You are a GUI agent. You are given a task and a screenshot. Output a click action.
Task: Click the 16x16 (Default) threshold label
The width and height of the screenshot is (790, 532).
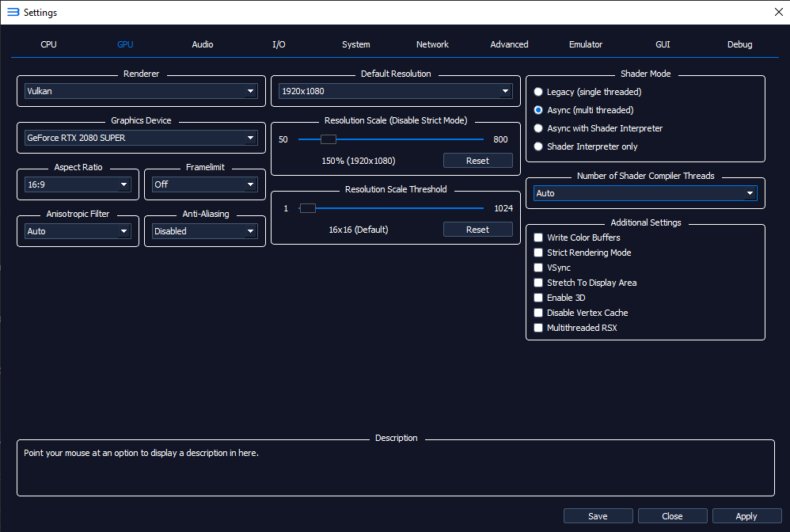click(x=359, y=230)
